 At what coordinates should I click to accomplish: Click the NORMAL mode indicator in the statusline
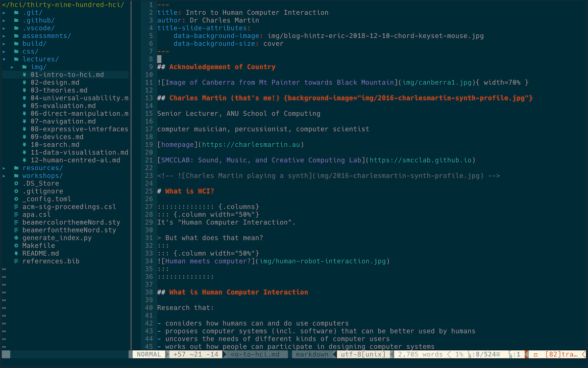pos(148,354)
